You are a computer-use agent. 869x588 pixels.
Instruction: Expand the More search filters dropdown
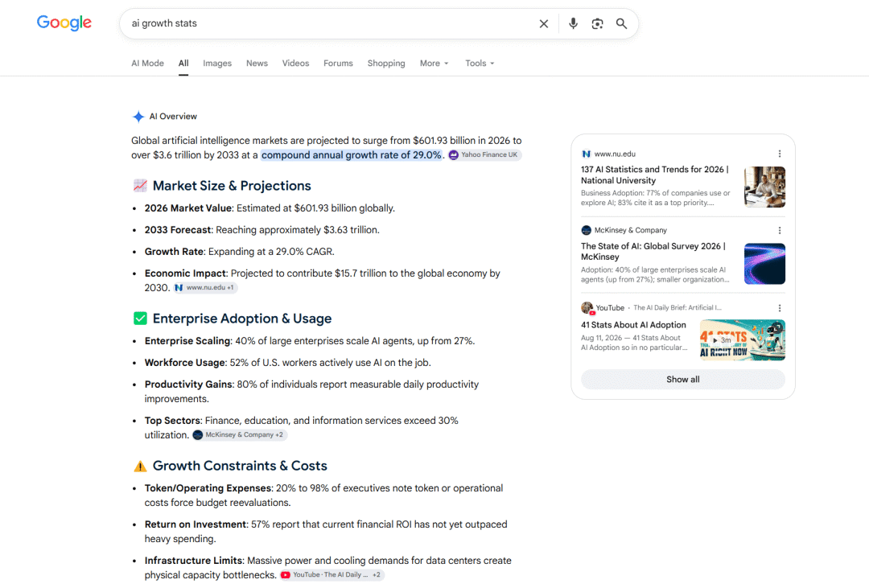tap(434, 64)
